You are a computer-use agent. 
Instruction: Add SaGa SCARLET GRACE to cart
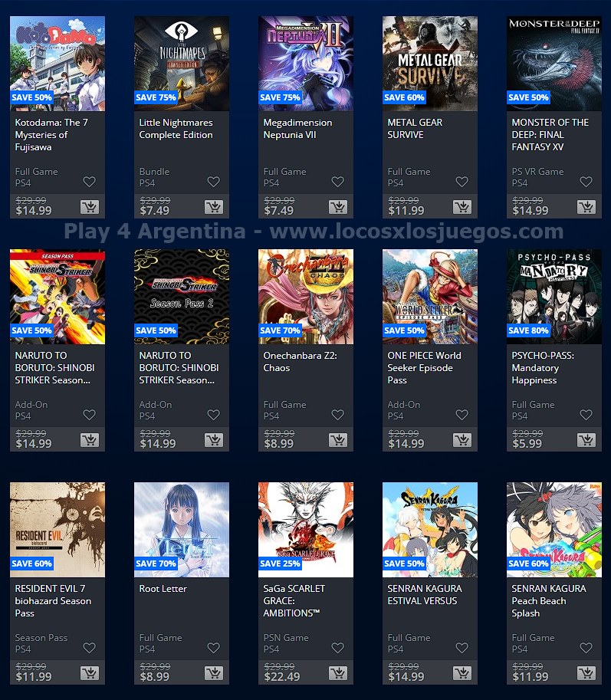click(338, 672)
